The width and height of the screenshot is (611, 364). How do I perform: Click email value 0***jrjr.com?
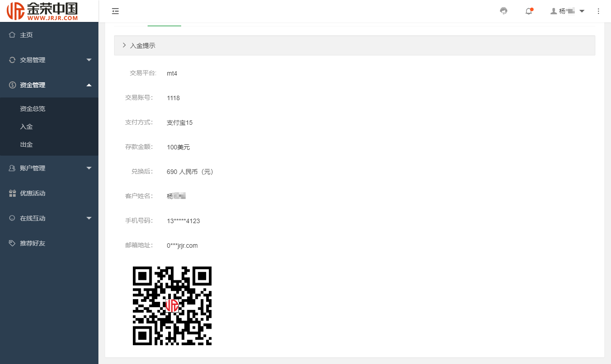(182, 245)
